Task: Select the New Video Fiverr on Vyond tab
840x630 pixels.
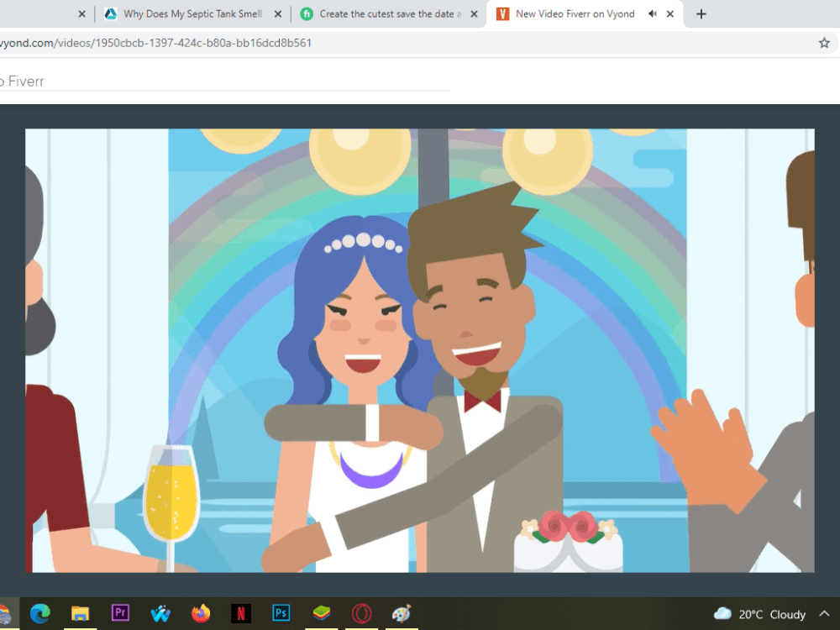Action: 575,14
